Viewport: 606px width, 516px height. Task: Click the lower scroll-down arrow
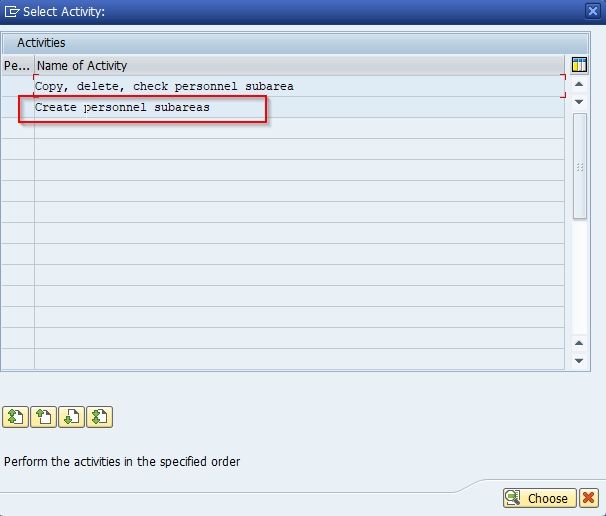click(x=579, y=361)
